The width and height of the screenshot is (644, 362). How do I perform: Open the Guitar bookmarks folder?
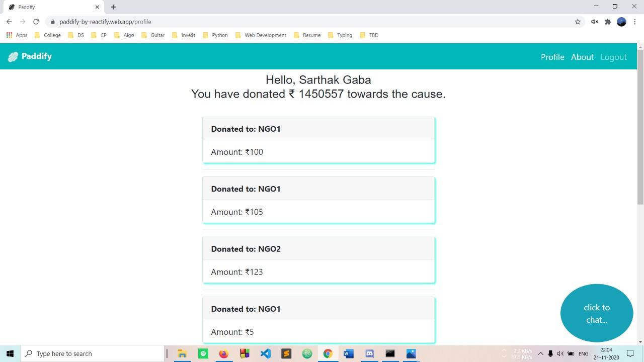pos(153,35)
